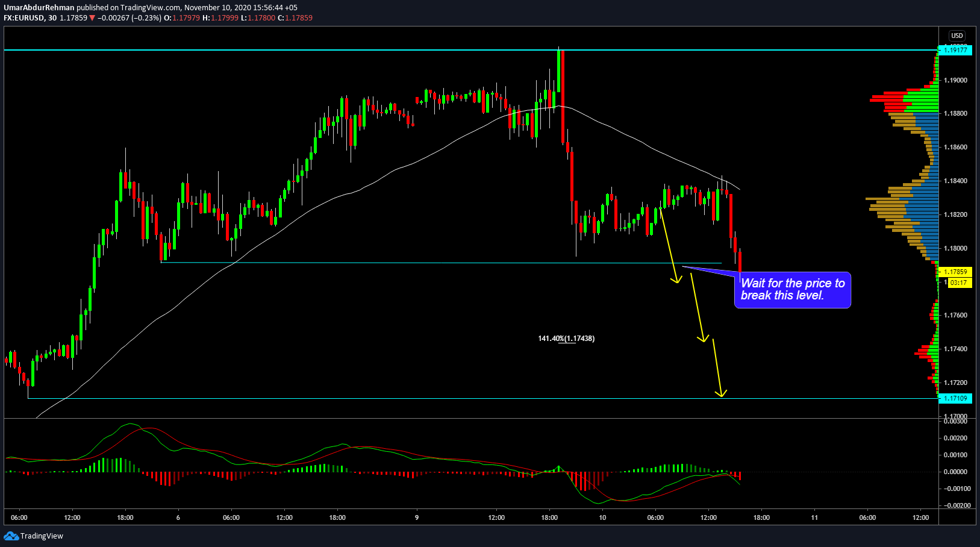Select the low price value L:1.17800
Image resolution: width=980 pixels, height=547 pixels.
[258, 18]
